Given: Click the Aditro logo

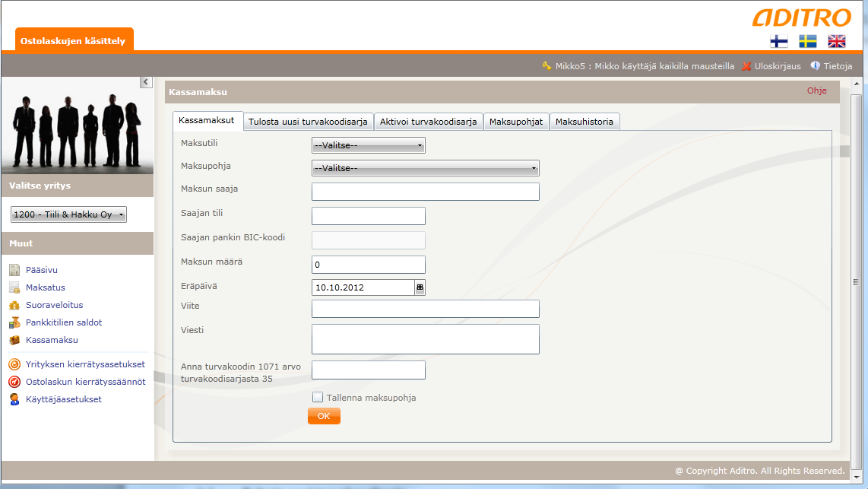Looking at the screenshot, I should click(802, 17).
